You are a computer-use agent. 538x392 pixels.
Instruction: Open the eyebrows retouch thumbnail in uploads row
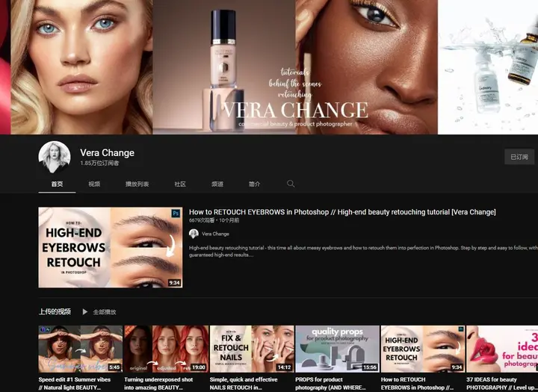423,349
